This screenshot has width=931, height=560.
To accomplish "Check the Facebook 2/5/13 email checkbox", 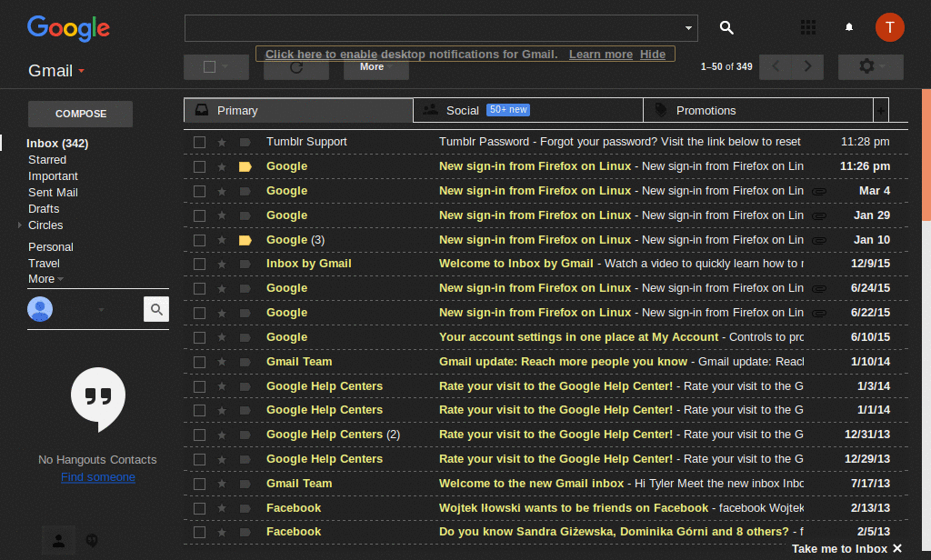I will point(199,532).
